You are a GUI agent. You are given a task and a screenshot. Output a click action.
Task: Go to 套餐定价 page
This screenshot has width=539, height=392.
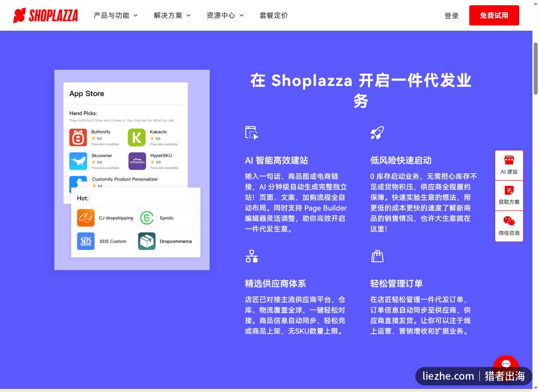[x=274, y=15]
